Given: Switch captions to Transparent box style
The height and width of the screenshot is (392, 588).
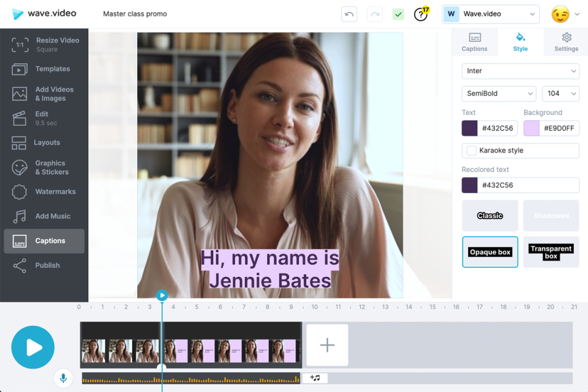Looking at the screenshot, I should [551, 252].
